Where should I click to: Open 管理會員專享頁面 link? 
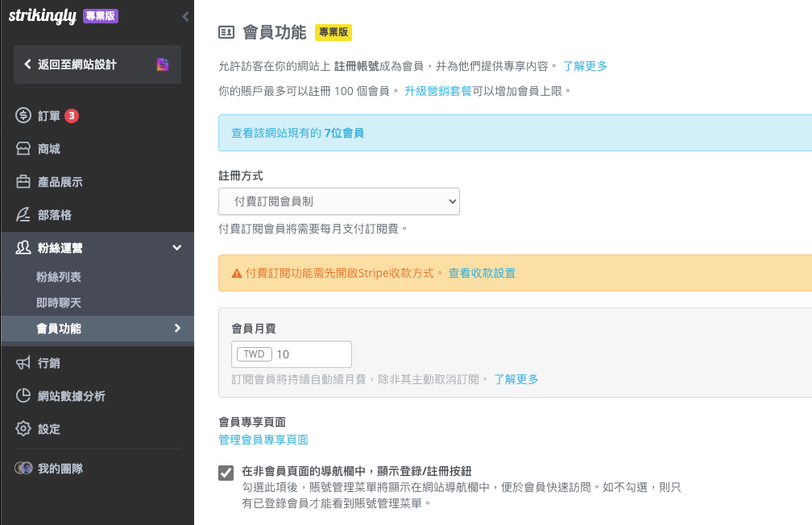(263, 440)
